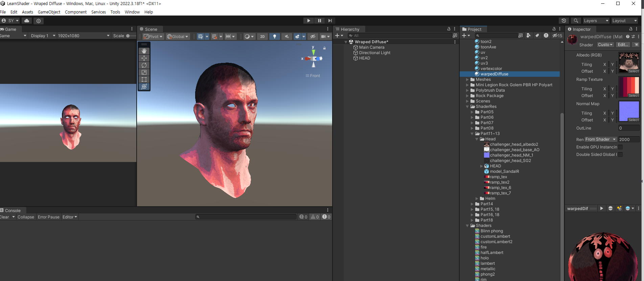This screenshot has height=281, width=644.
Task: Open material presets slider icon in Inspector
Action: (x=633, y=37)
